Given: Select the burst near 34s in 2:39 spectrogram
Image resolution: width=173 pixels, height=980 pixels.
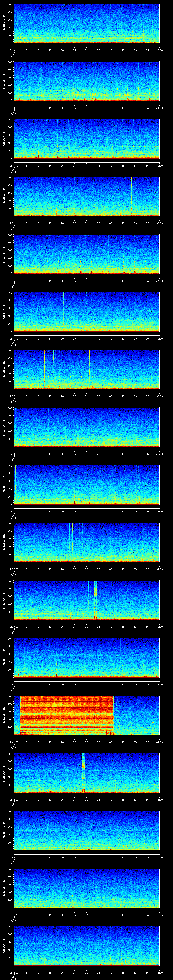Looking at the screenshot, I should [x=95, y=599].
